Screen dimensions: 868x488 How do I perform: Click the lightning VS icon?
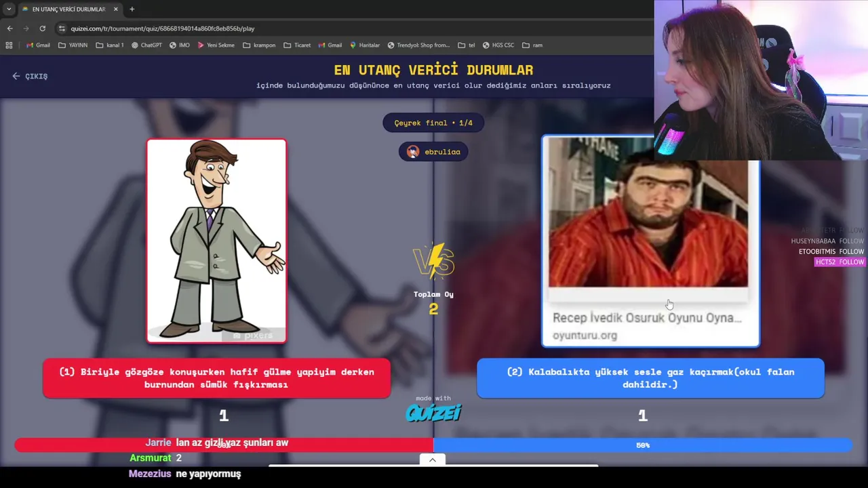tap(433, 262)
